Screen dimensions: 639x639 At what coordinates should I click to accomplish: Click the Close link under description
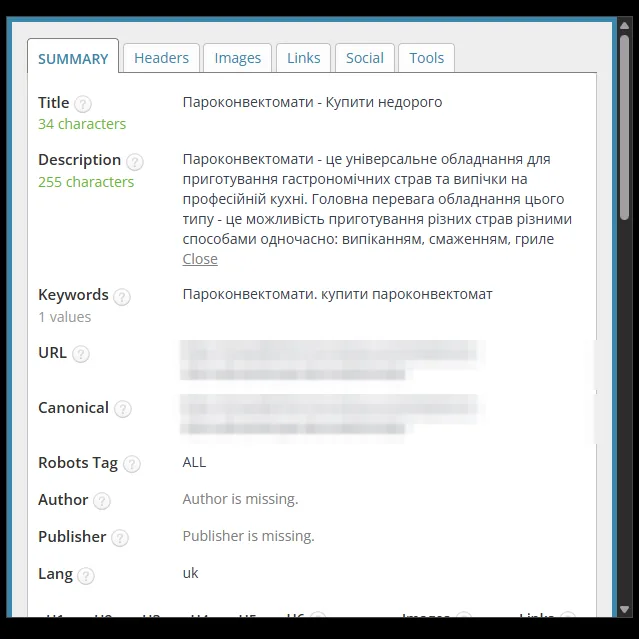(200, 259)
